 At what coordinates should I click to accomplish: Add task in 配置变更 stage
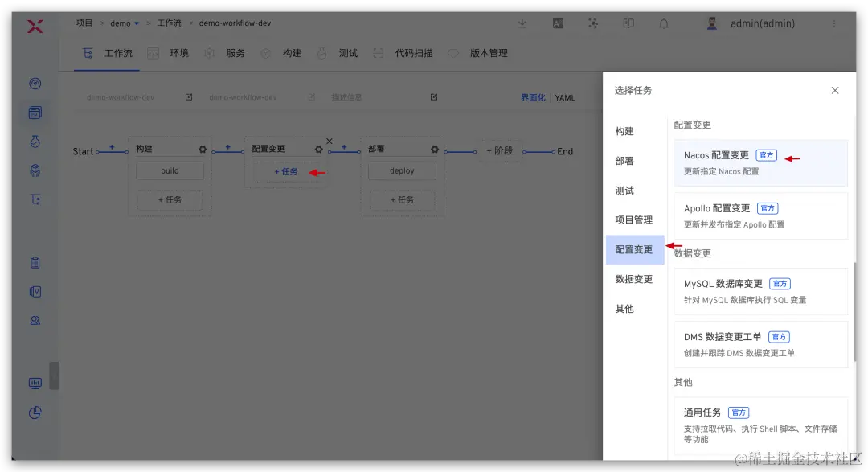pyautogui.click(x=285, y=172)
